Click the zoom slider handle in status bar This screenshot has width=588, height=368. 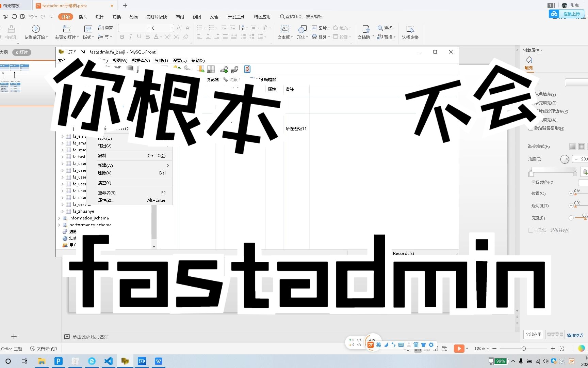(x=524, y=349)
